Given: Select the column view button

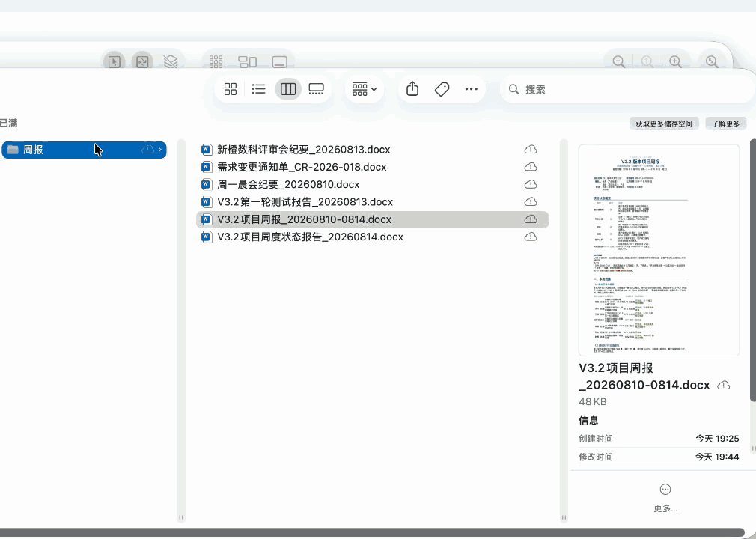Looking at the screenshot, I should coord(288,89).
